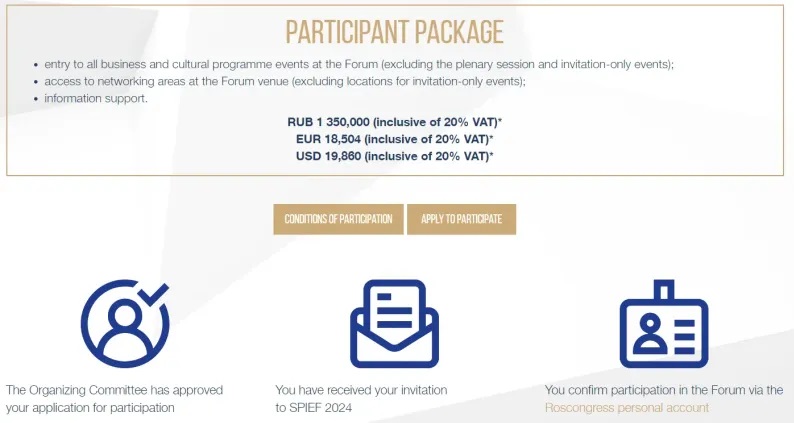The width and height of the screenshot is (794, 423).
Task: Click the bullet about business and cultural programme entry
Action: [359, 64]
